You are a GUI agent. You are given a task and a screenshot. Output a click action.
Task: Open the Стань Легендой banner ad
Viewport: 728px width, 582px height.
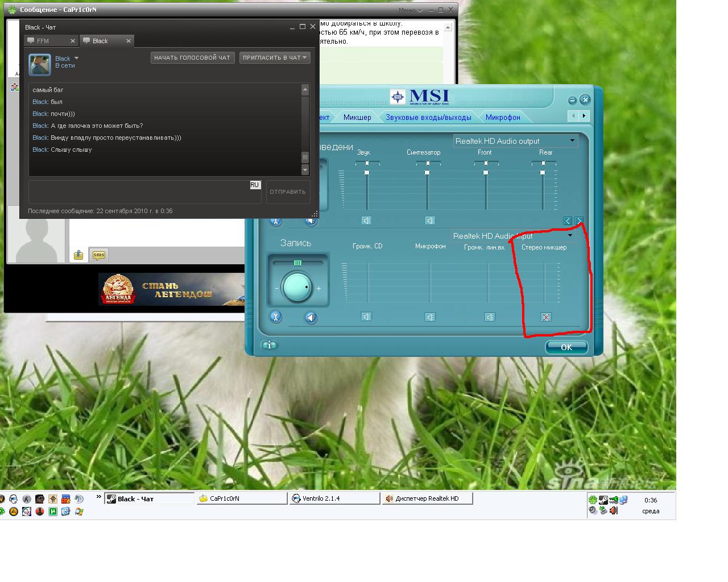171,289
